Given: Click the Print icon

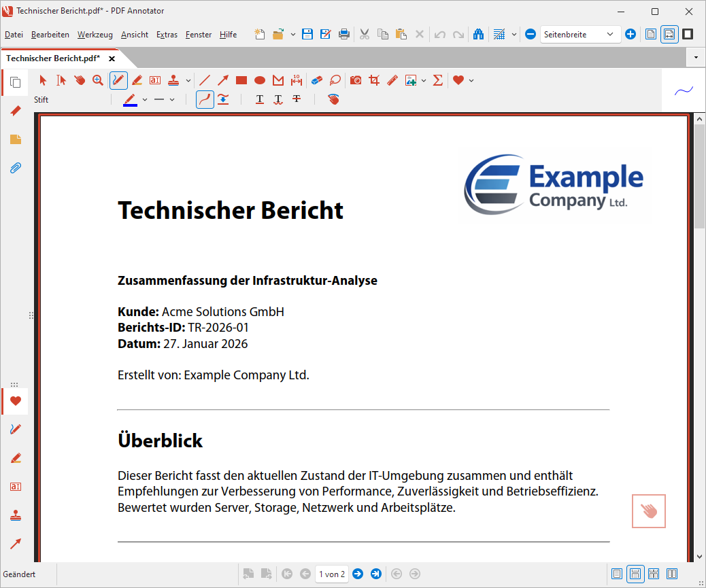Looking at the screenshot, I should (x=344, y=34).
